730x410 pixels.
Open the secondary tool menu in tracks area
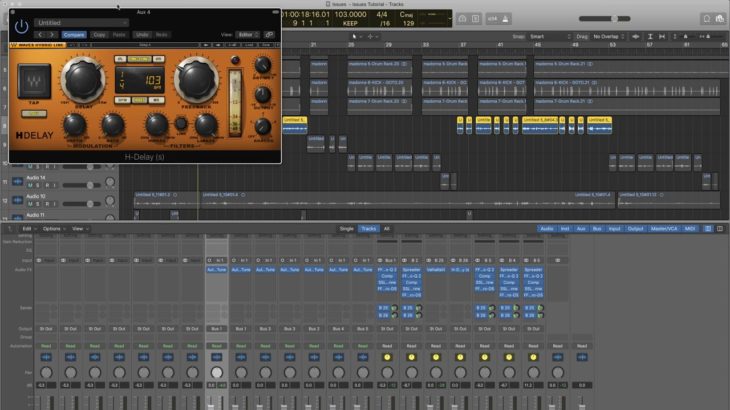point(372,36)
